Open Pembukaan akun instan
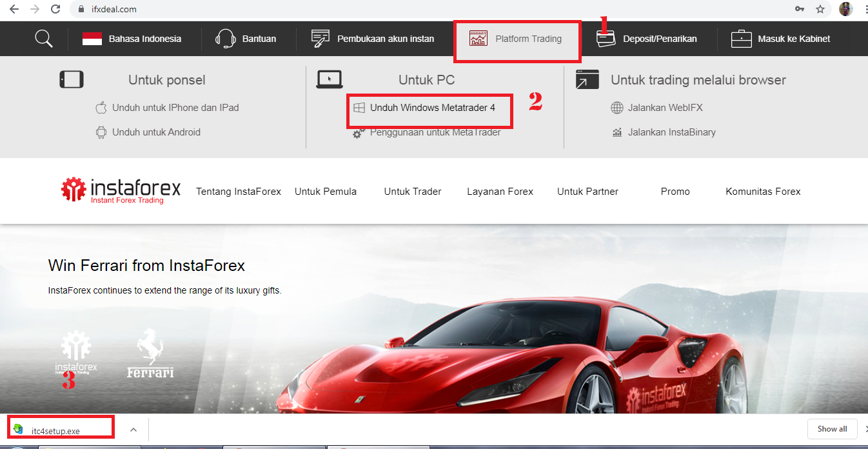Image resolution: width=868 pixels, height=449 pixels. (386, 39)
